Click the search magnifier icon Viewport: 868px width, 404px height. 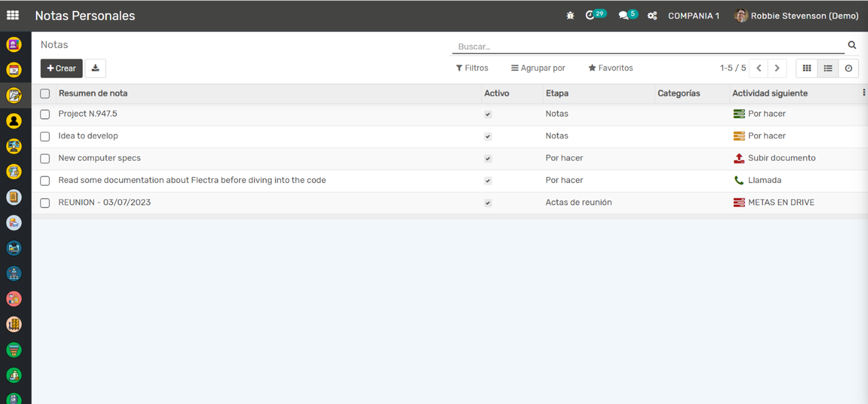(852, 45)
